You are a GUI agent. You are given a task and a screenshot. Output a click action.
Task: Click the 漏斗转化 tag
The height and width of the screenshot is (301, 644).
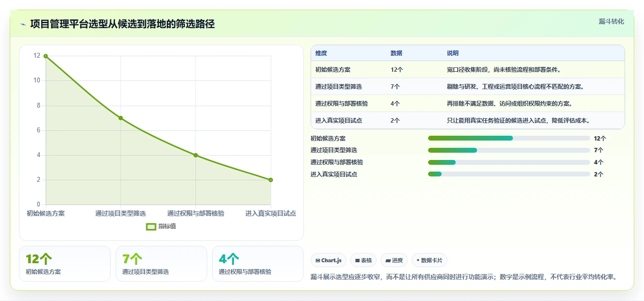pyautogui.click(x=611, y=21)
